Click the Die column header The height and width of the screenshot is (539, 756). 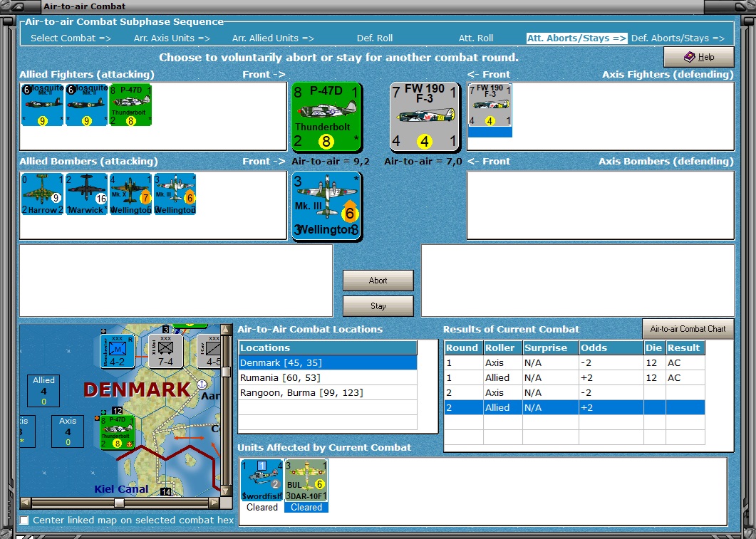click(x=654, y=347)
